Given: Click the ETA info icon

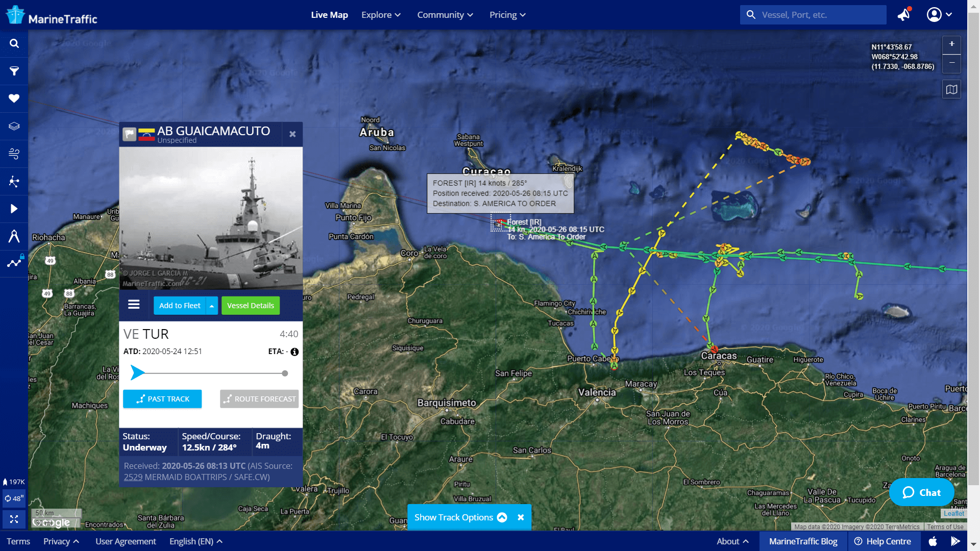Looking at the screenshot, I should [x=295, y=352].
